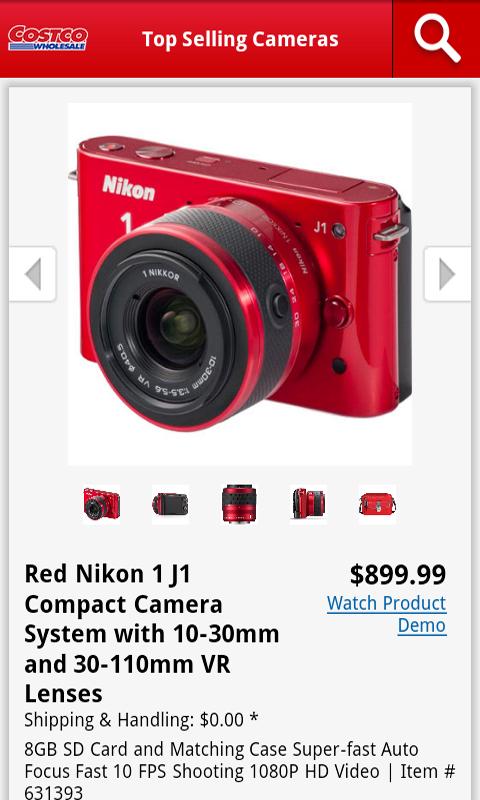View the camera with two lenses thumbnail
The width and height of the screenshot is (480, 800).
[x=309, y=504]
